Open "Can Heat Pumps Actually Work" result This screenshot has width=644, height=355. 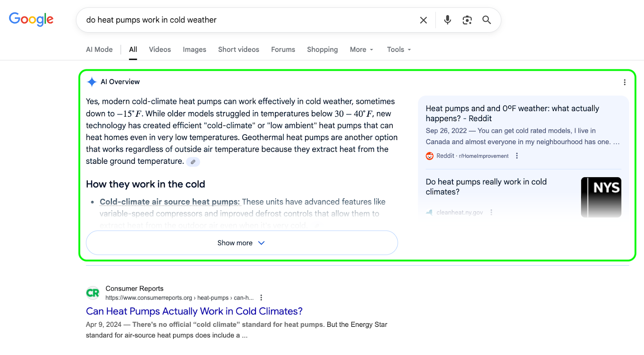tap(194, 311)
